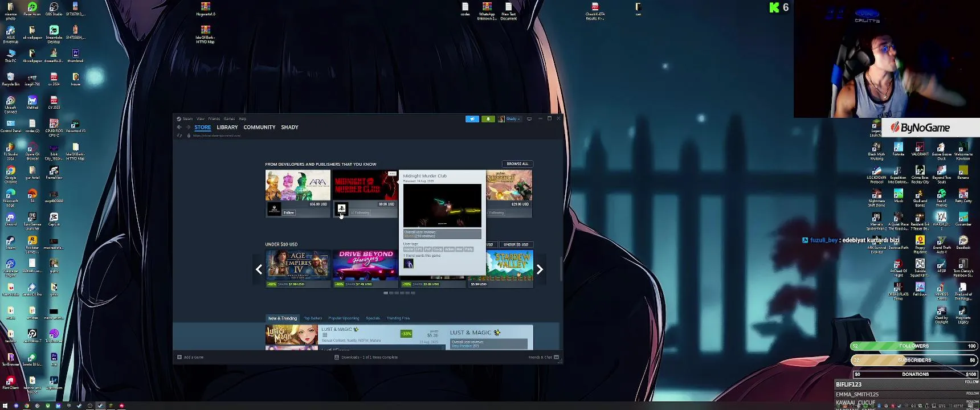This screenshot has height=410, width=980.
Task: Open the Recycle Bin desktop icon
Action: tap(11, 79)
